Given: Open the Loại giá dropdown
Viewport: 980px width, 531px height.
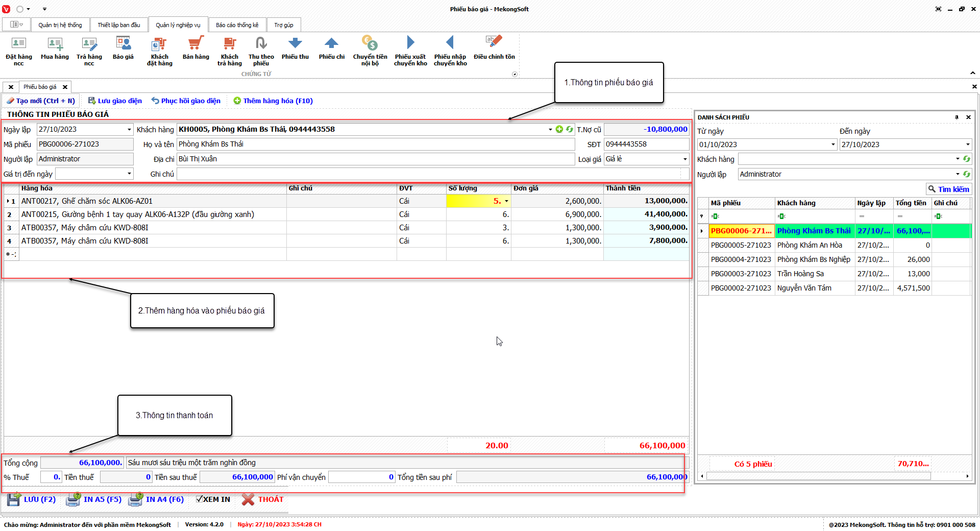Looking at the screenshot, I should (x=685, y=159).
